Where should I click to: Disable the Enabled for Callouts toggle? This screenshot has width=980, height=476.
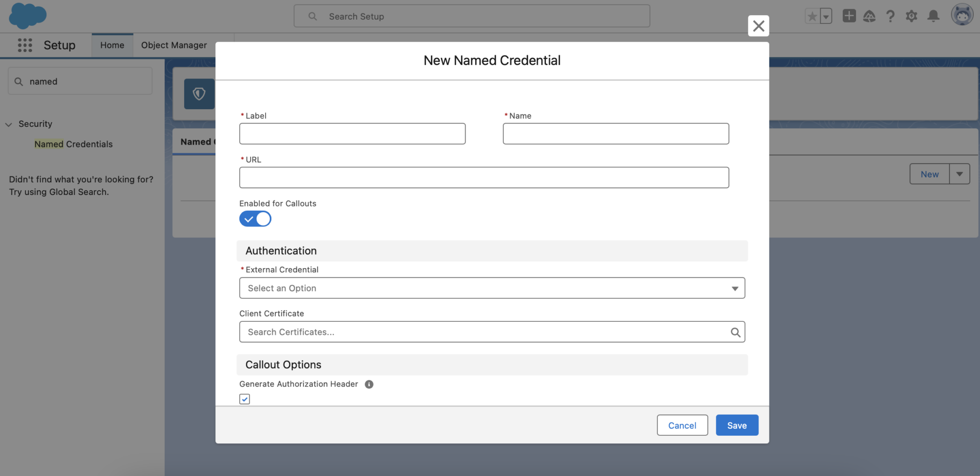tap(255, 219)
